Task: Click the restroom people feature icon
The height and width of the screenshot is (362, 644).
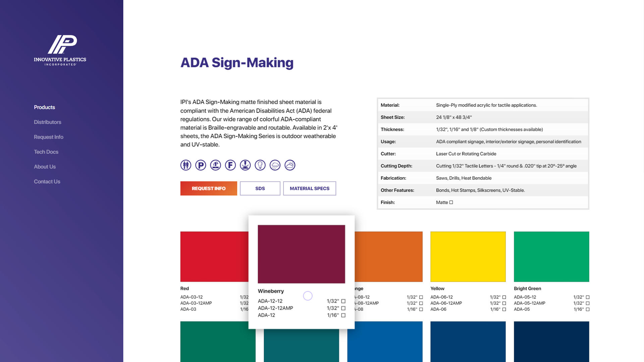Action: point(186,165)
